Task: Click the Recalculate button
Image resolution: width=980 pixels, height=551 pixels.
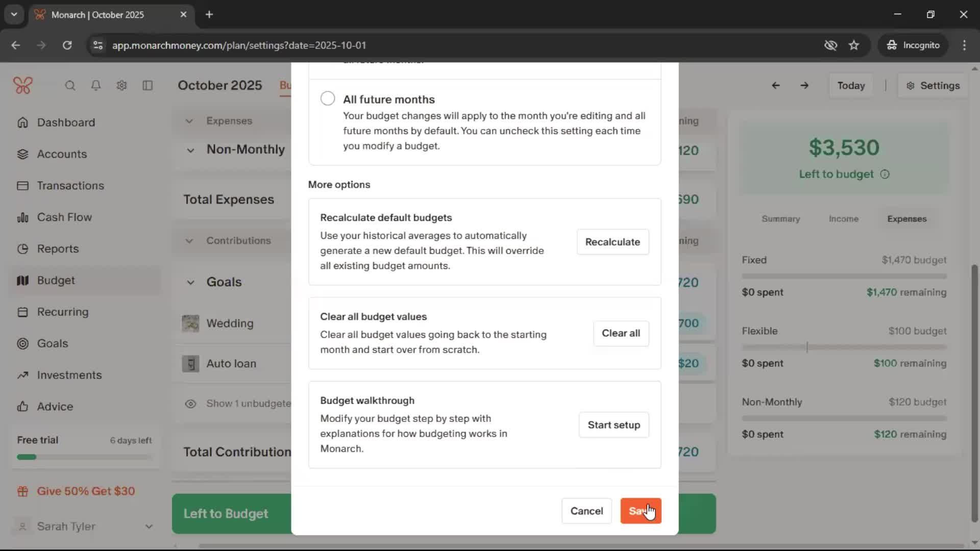Action: [612, 242]
